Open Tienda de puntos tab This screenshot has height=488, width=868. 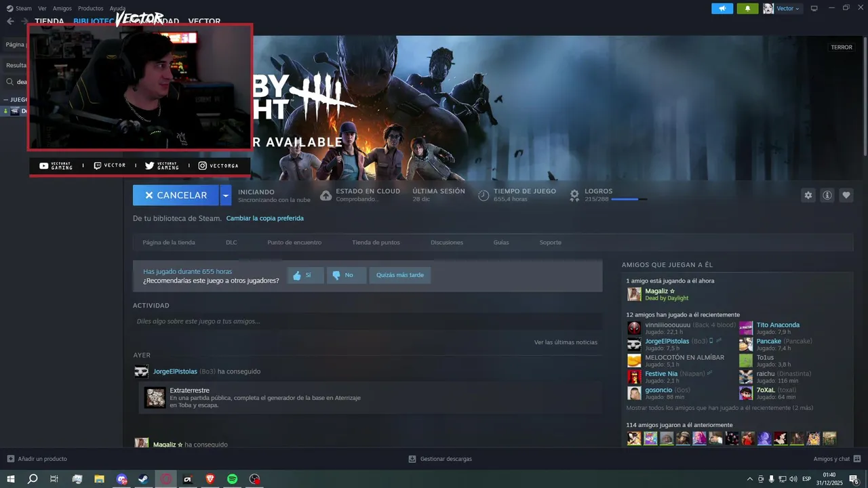pos(376,242)
